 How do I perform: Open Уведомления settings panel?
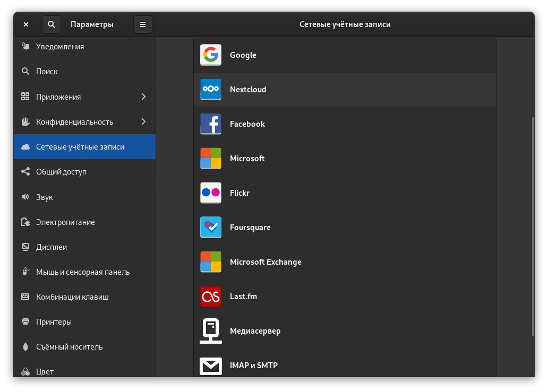tap(84, 47)
